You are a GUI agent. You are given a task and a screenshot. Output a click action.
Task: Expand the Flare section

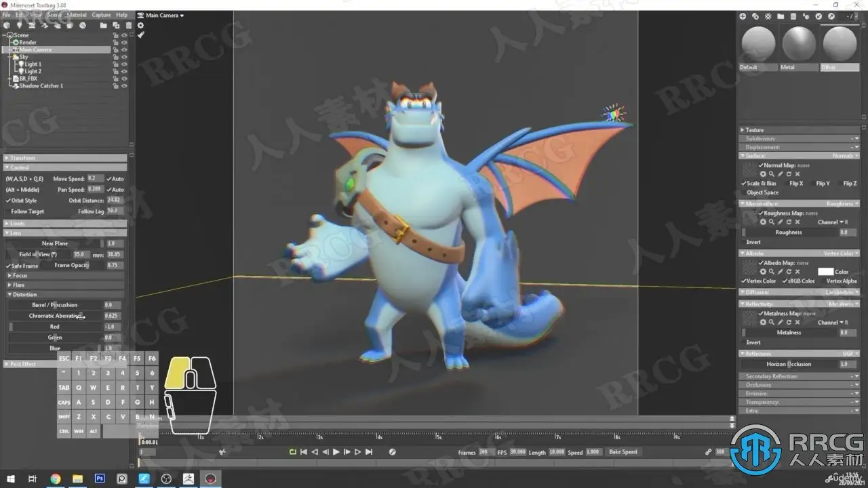[x=65, y=285]
